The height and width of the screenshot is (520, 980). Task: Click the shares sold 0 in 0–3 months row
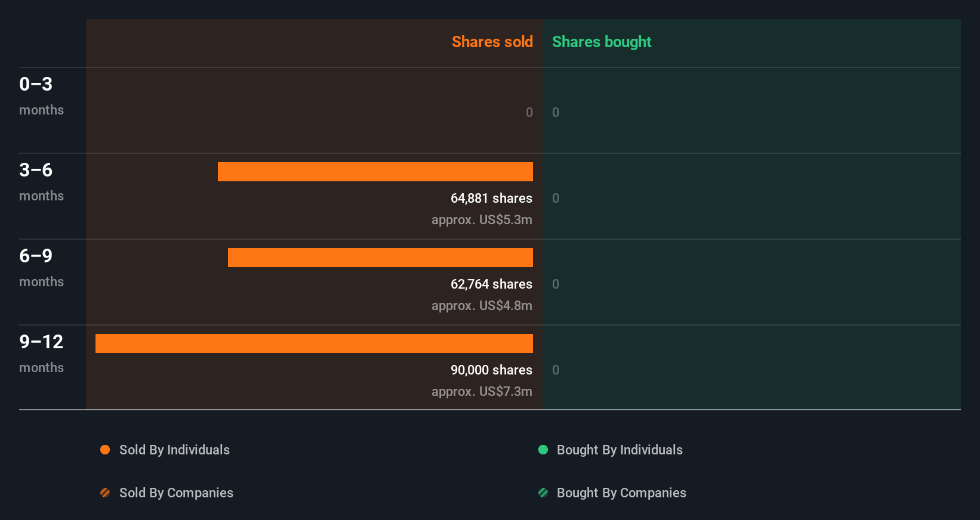pyautogui.click(x=529, y=112)
